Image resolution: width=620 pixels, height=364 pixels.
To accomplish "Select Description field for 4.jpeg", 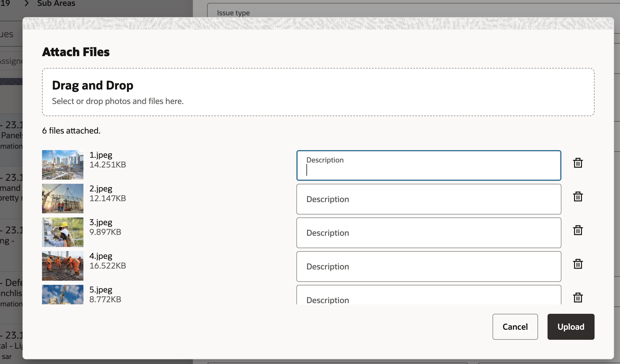I will (429, 267).
